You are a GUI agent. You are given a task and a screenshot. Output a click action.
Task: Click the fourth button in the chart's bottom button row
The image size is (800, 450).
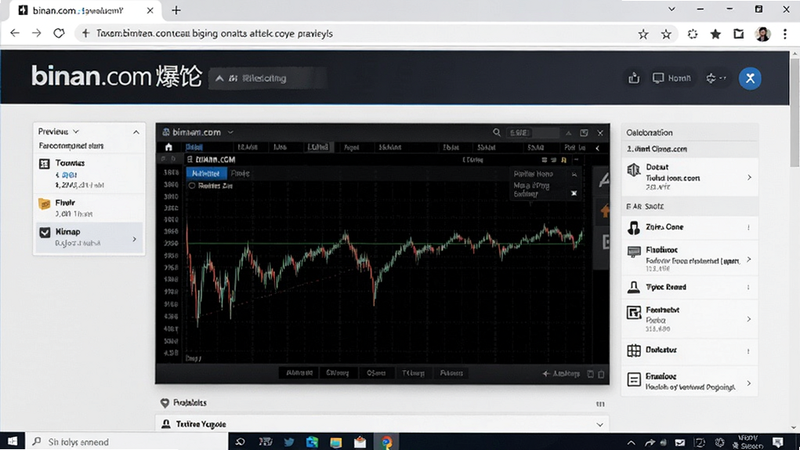[x=413, y=373]
